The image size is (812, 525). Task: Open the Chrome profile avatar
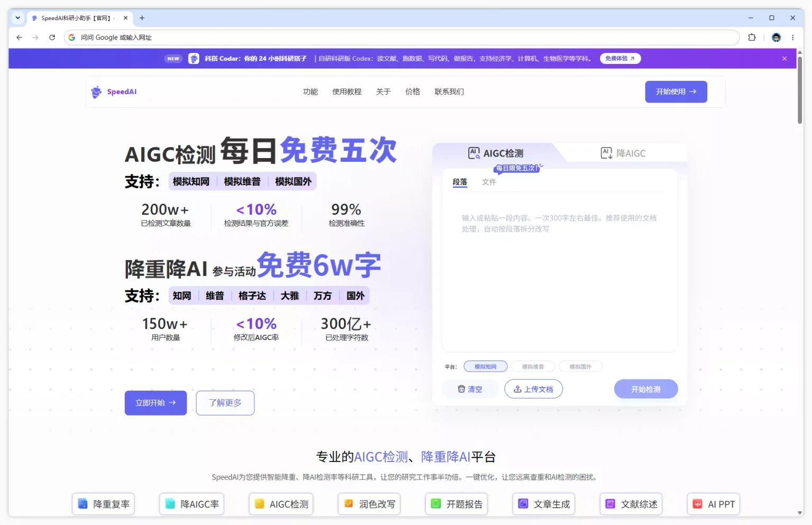(x=776, y=38)
